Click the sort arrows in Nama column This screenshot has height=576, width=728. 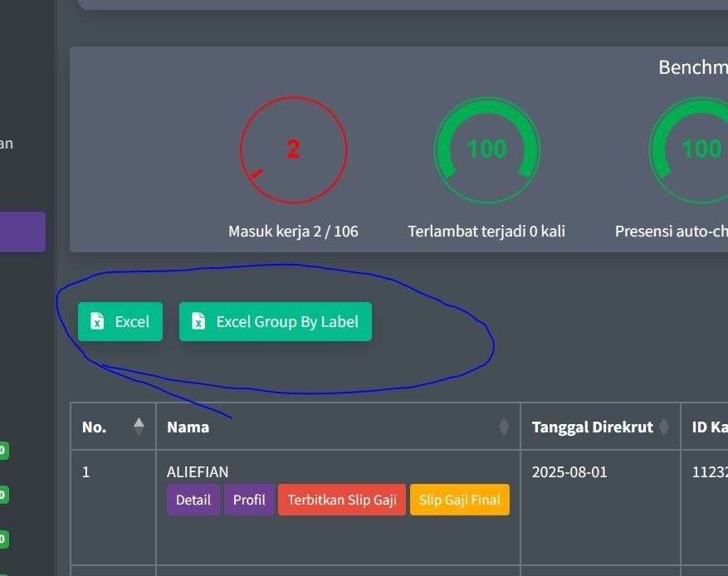coord(503,427)
